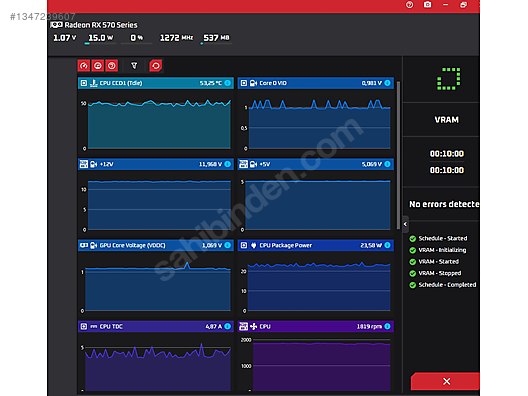Click the 1272 MHz GPU clock readout
The height and width of the screenshot is (396, 528).
click(x=176, y=38)
